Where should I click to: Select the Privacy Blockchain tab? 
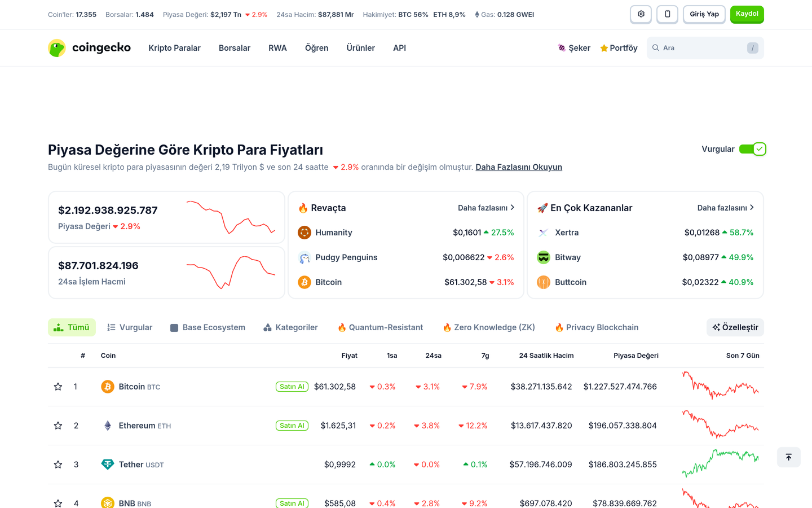coord(597,327)
